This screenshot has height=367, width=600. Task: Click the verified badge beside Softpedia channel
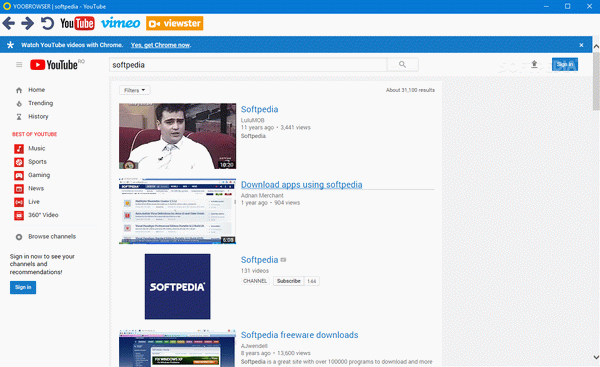(283, 260)
